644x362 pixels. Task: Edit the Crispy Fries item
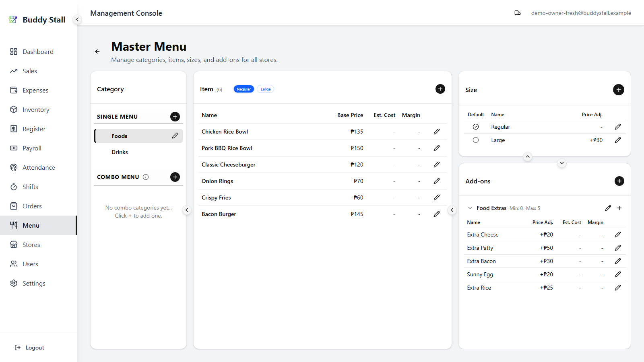coord(437,197)
